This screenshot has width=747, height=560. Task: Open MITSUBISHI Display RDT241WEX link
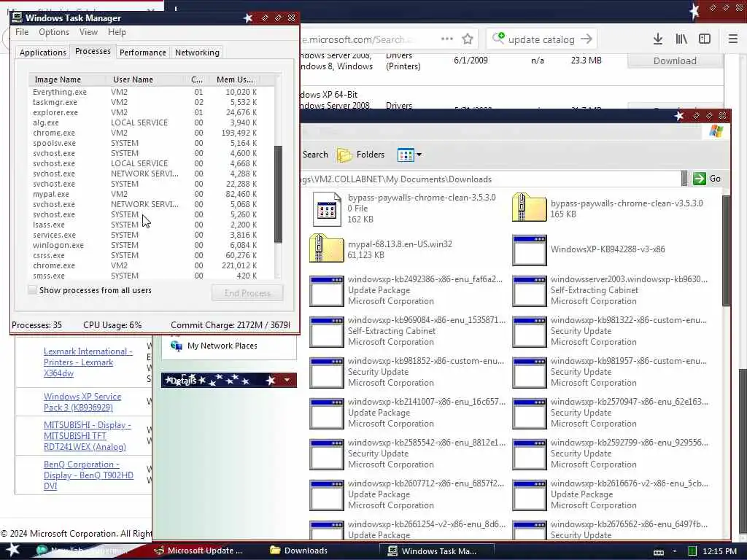tap(88, 436)
